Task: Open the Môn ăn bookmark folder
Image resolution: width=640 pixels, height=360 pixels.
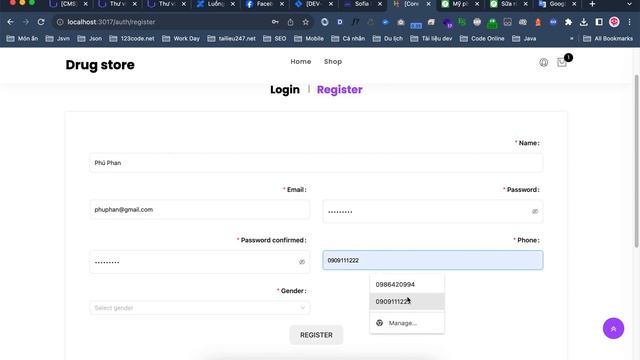Action: click(22, 38)
